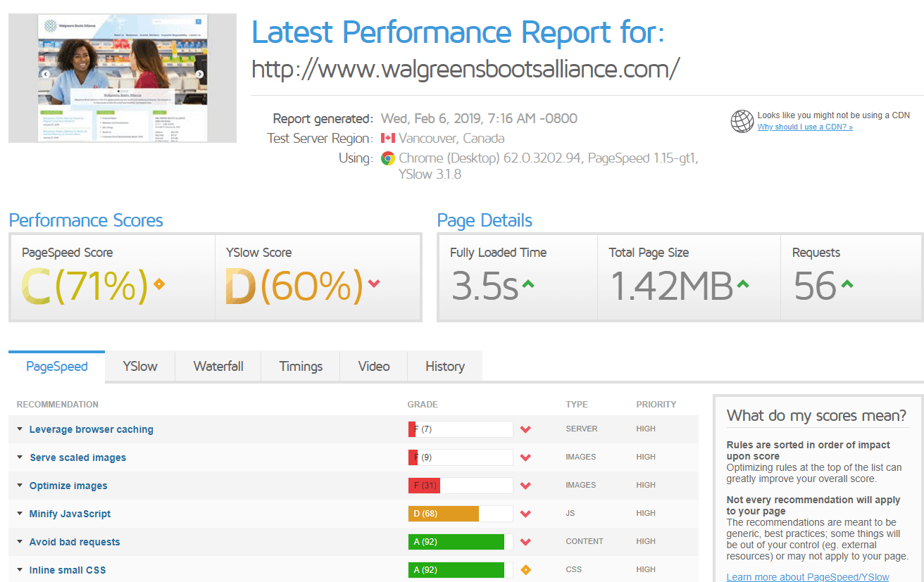This screenshot has height=582, width=924.
Task: Click the 'What do my scores mean?' heading
Action: pos(817,415)
